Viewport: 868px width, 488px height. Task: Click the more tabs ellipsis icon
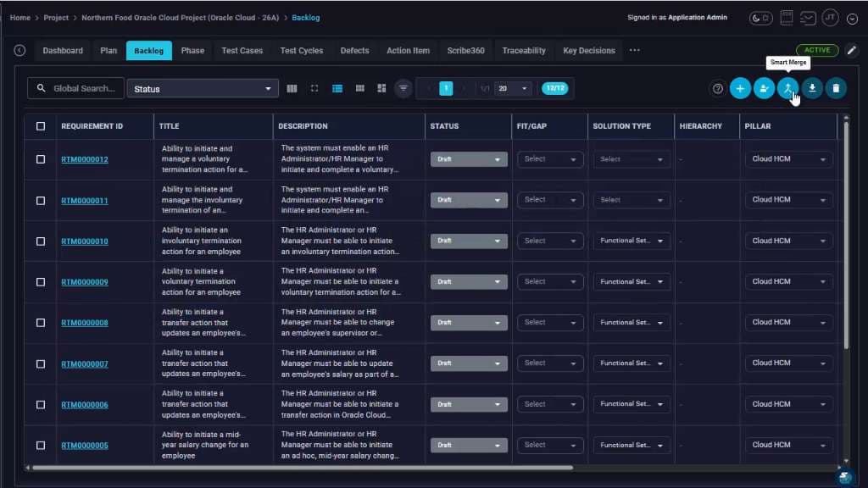click(634, 50)
